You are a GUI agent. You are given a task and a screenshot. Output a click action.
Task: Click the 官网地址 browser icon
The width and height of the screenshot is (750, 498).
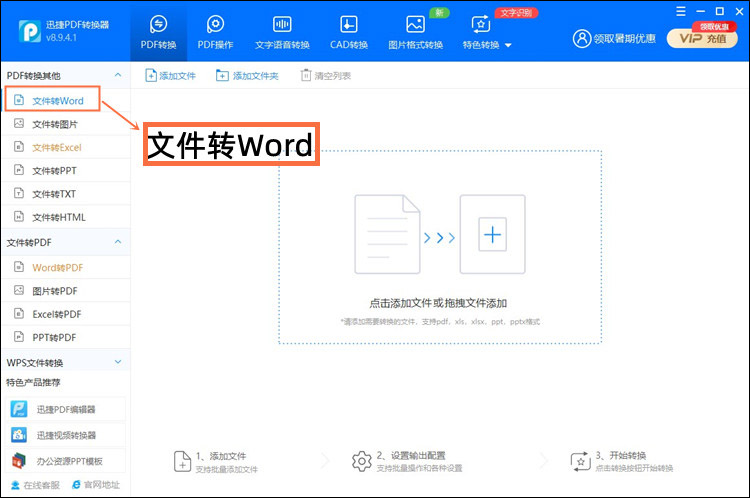pyautogui.click(x=76, y=485)
